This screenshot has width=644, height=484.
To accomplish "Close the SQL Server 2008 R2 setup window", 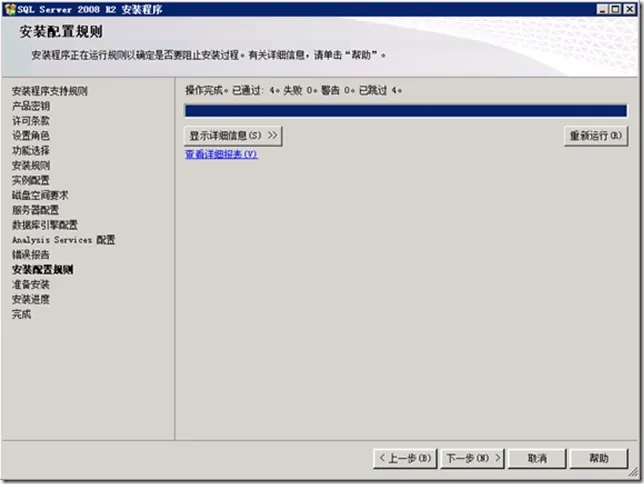I will 629,9.
